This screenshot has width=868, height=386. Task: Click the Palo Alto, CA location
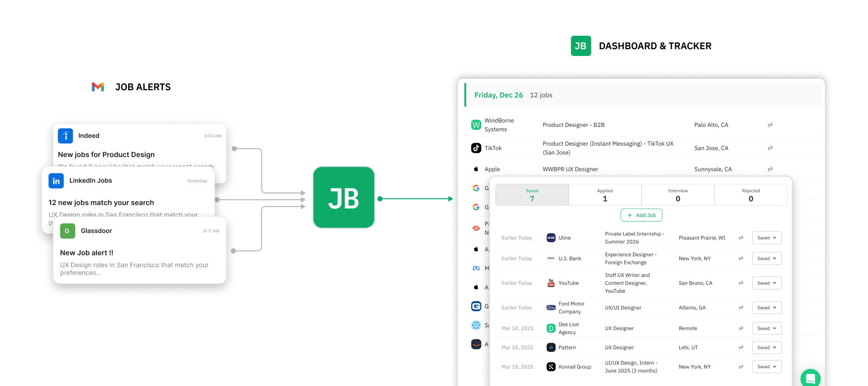point(711,125)
